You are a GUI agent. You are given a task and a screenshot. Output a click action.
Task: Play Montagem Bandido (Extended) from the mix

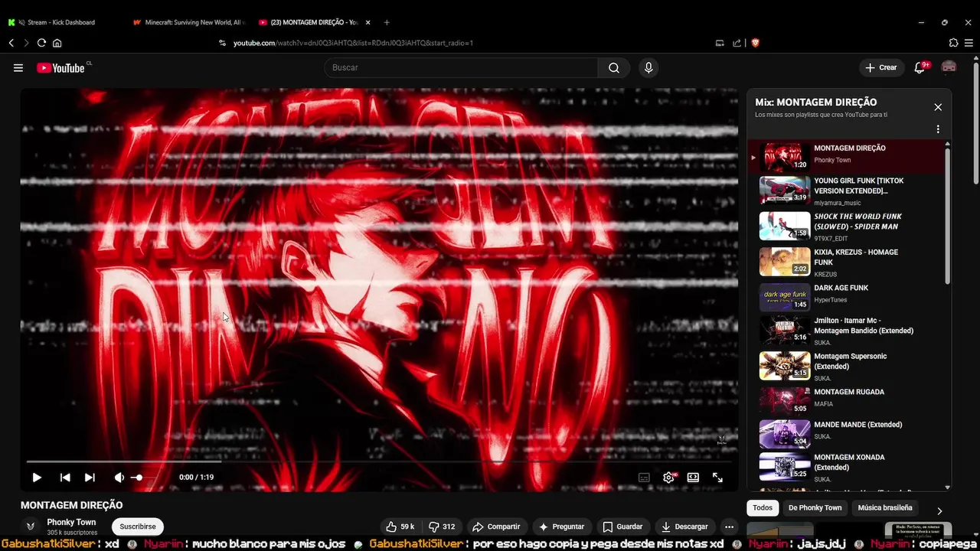(846, 330)
